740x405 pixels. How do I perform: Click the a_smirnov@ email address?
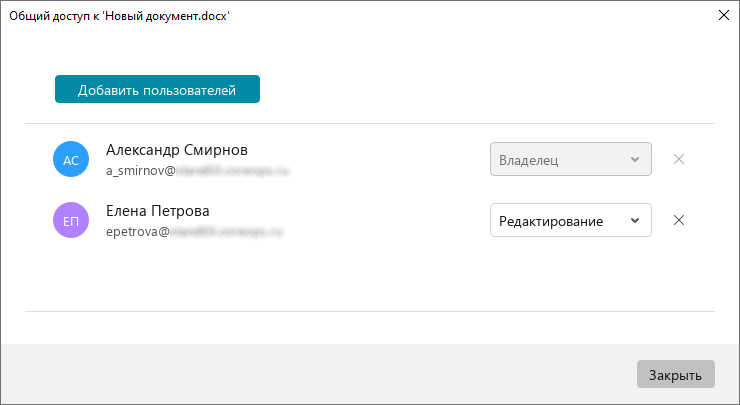coord(197,170)
